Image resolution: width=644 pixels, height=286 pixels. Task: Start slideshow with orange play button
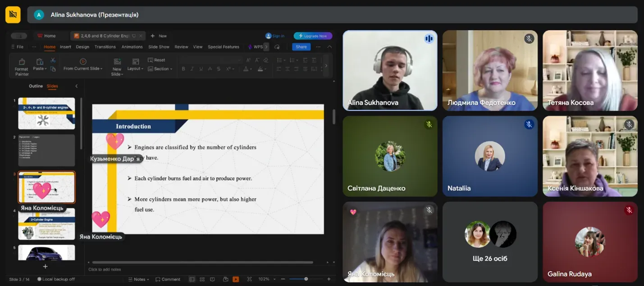(236, 279)
